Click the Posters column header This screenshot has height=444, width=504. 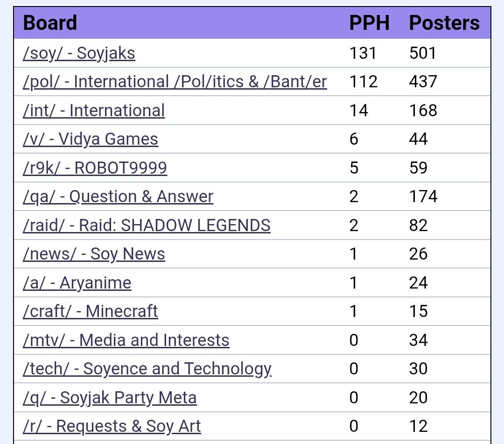(x=444, y=23)
